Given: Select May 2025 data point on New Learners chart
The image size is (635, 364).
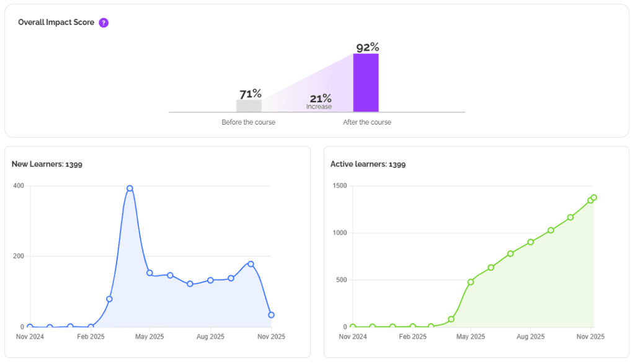Looking at the screenshot, I should (x=149, y=273).
